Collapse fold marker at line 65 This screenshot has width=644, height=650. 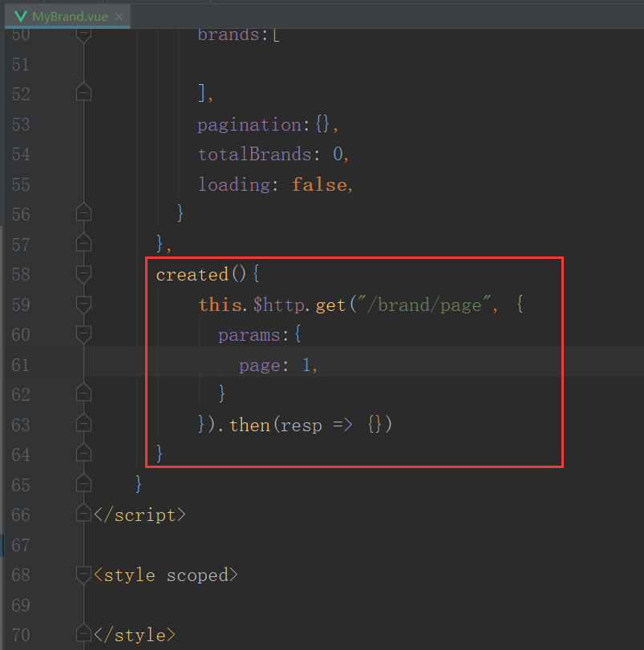83,483
